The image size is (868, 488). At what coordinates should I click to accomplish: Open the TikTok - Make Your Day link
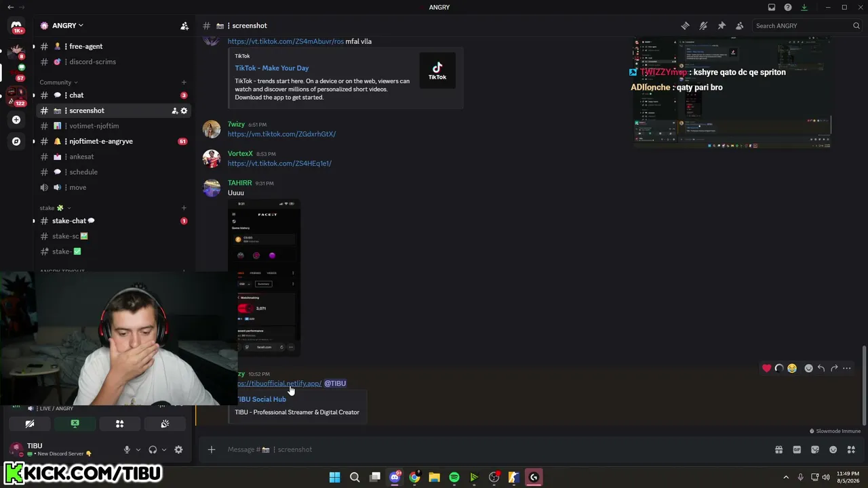click(272, 68)
